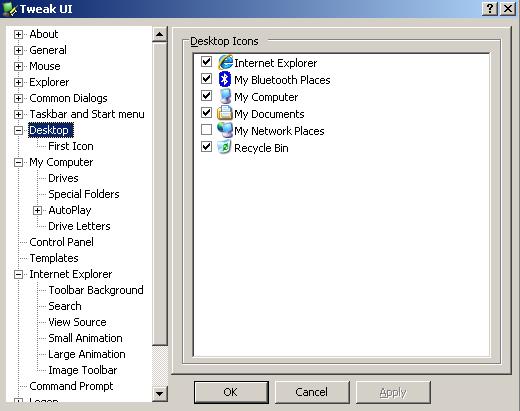This screenshot has width=520, height=411.
Task: Click the My Bluetooth Places icon
Action: coord(225,79)
